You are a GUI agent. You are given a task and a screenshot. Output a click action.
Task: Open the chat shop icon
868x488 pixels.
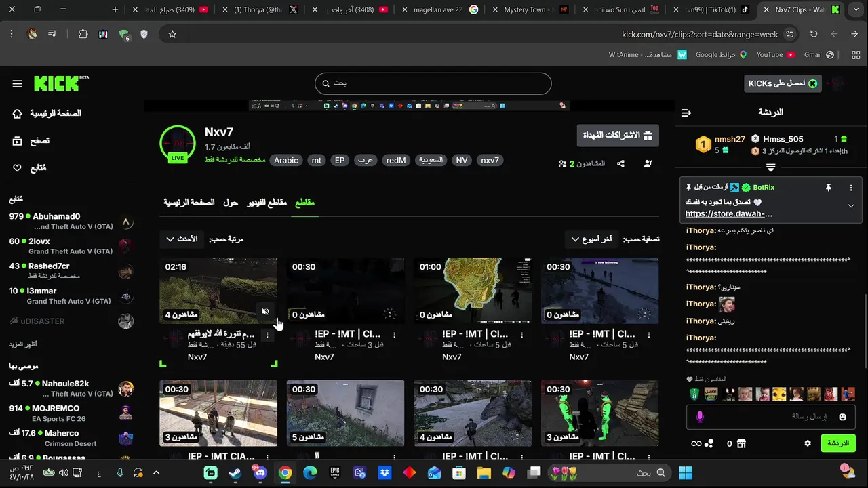click(x=741, y=443)
